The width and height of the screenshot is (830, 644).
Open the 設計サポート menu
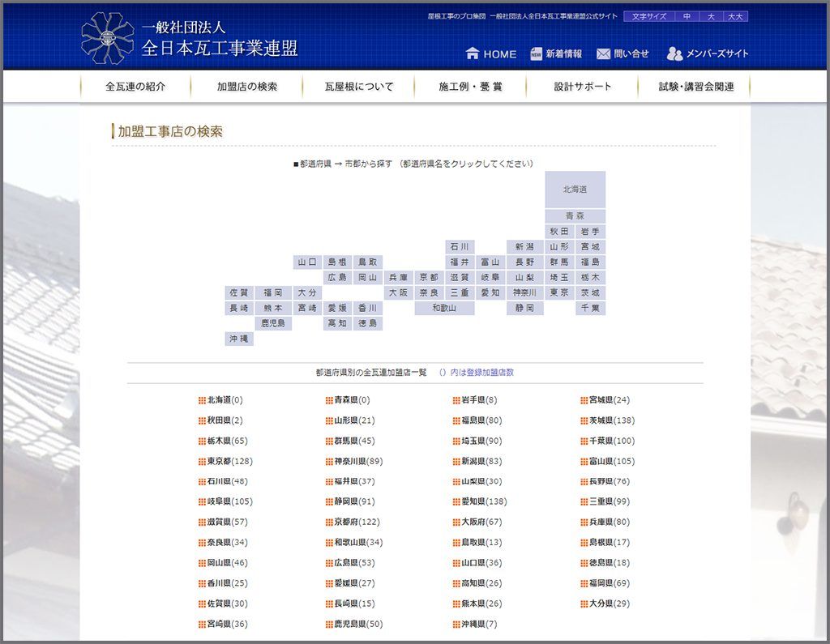coord(582,86)
